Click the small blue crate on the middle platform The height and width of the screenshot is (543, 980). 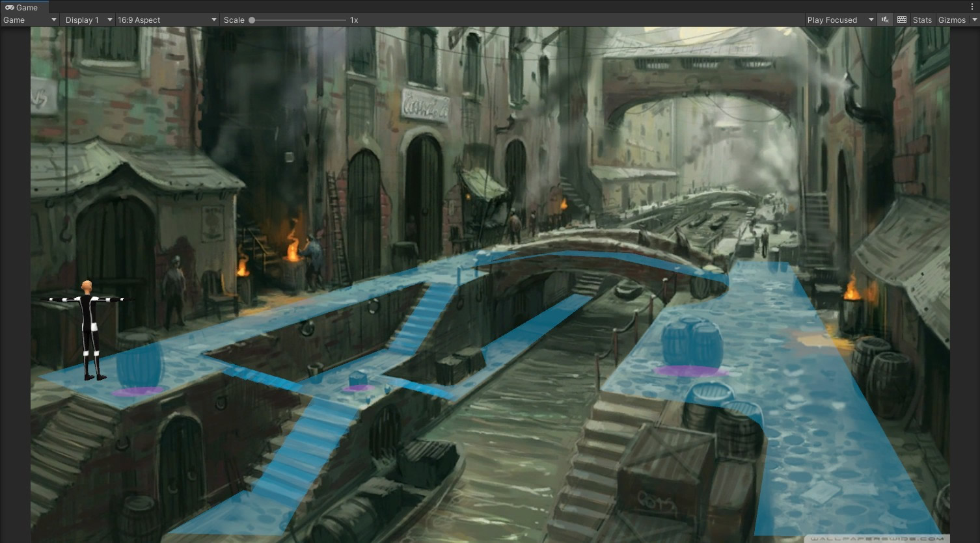pos(359,378)
